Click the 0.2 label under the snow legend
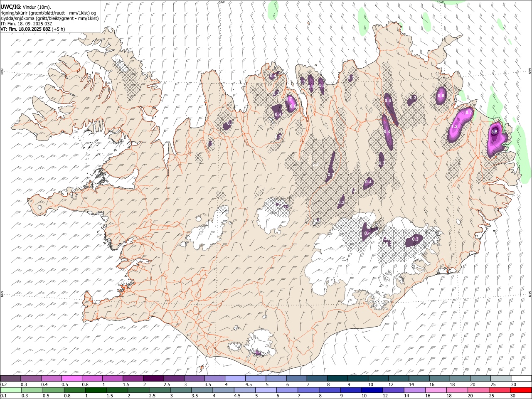The width and height of the screenshot is (532, 399). pos(3,384)
